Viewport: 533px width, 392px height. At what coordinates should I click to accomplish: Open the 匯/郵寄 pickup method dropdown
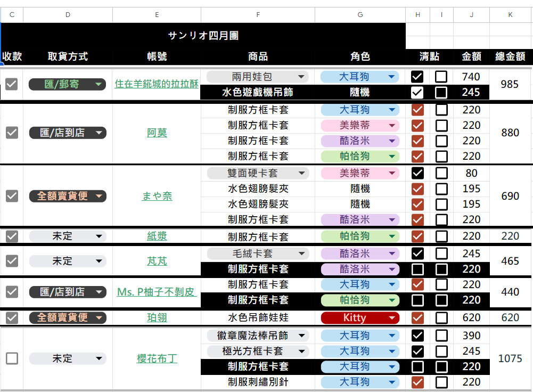67,84
